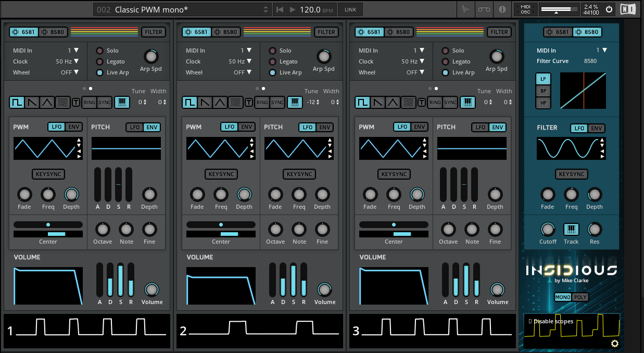Toggle Live Arp in voice 2

272,72
